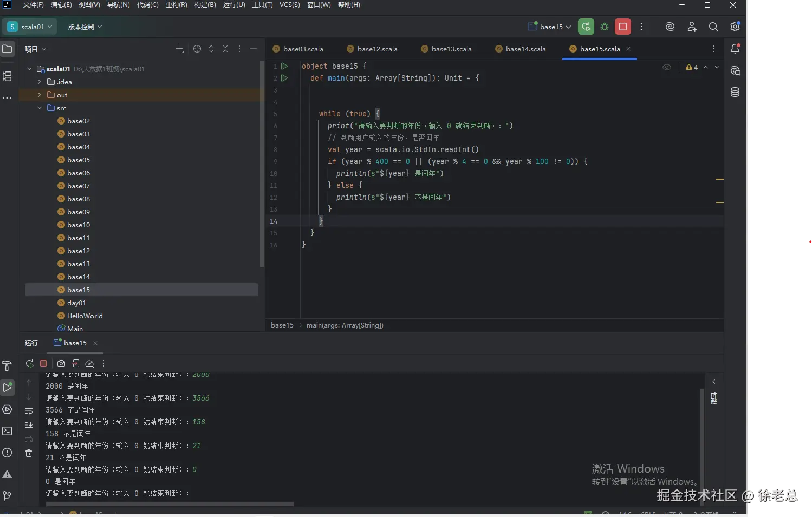Click the green Rerun base15 button
The image size is (812, 517).
click(586, 27)
